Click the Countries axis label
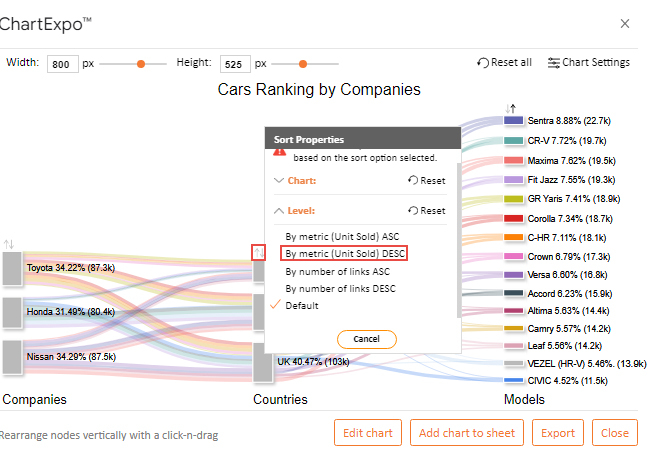Image resolution: width=648 pixels, height=464 pixels. pyautogui.click(x=280, y=400)
